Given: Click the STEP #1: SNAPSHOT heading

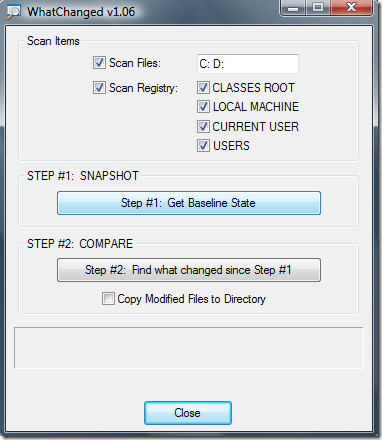Looking at the screenshot, I should click(x=83, y=176).
